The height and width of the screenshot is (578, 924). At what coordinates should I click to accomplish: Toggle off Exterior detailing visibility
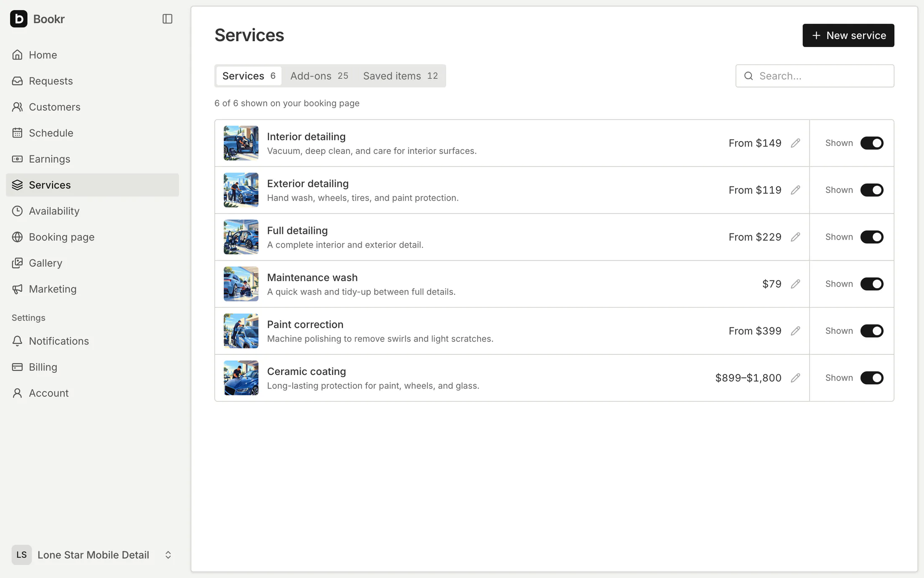click(871, 190)
